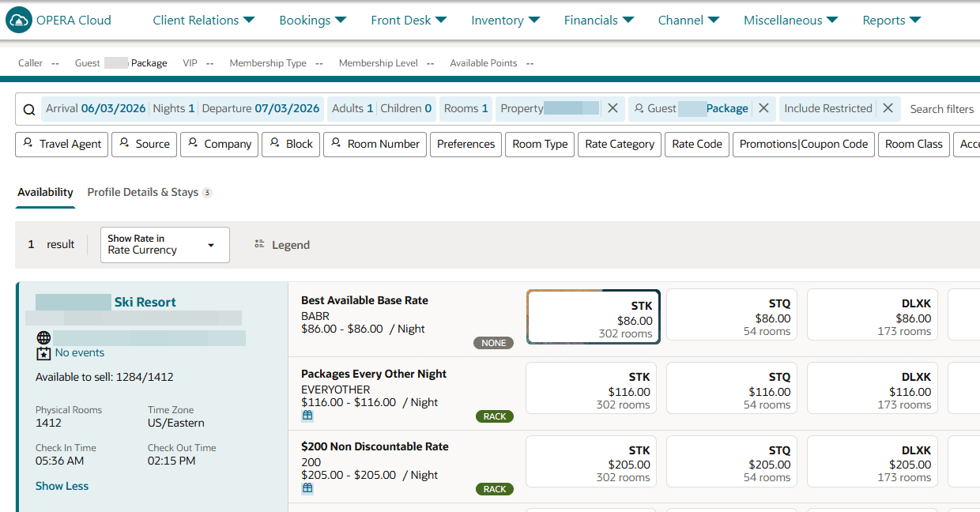This screenshot has height=512, width=980.
Task: Open the Financials menu
Action: 598,21
